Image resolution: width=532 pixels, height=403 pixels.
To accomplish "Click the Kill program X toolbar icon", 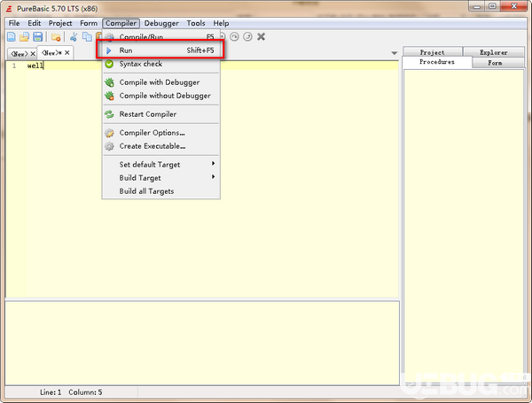I will point(261,36).
